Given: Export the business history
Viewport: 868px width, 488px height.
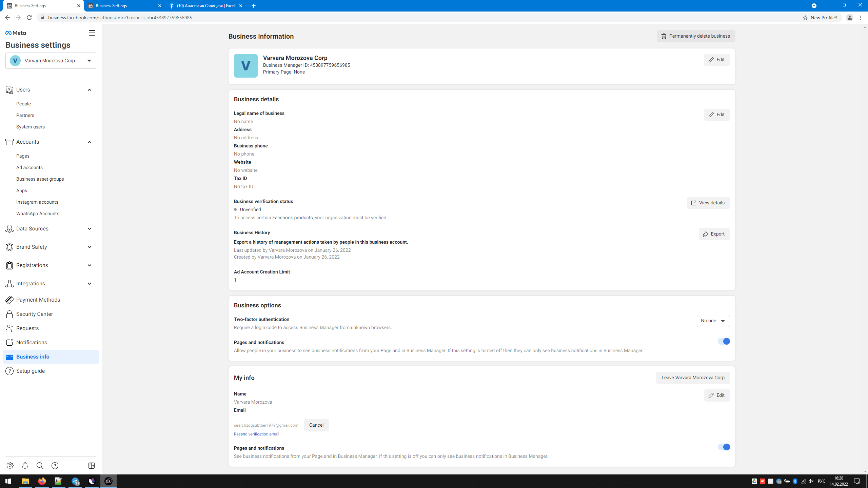Looking at the screenshot, I should point(714,234).
